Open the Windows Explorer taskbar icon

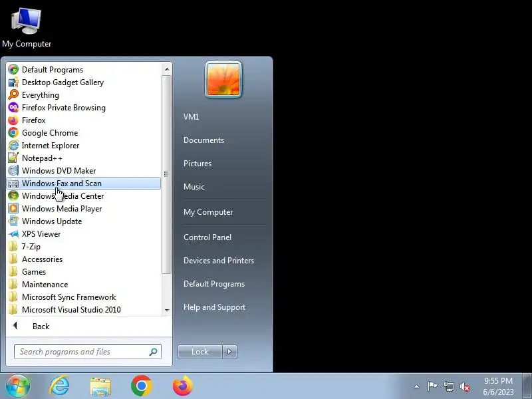point(100,386)
